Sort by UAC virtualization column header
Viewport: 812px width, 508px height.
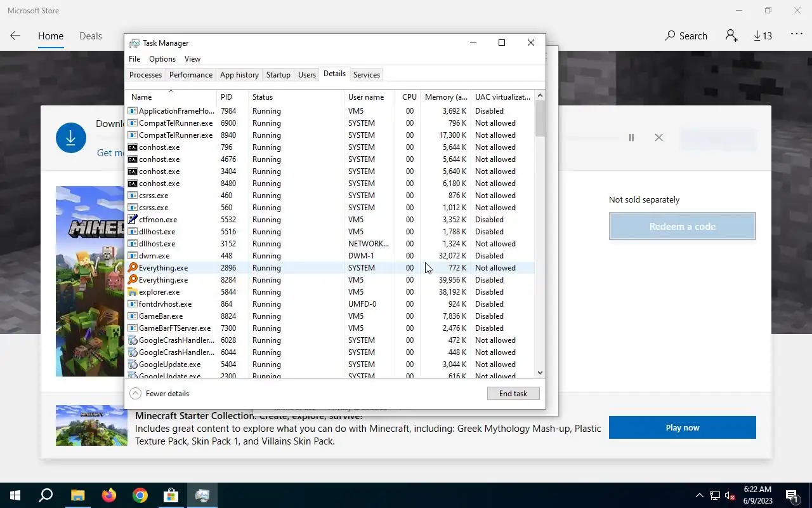tap(503, 97)
